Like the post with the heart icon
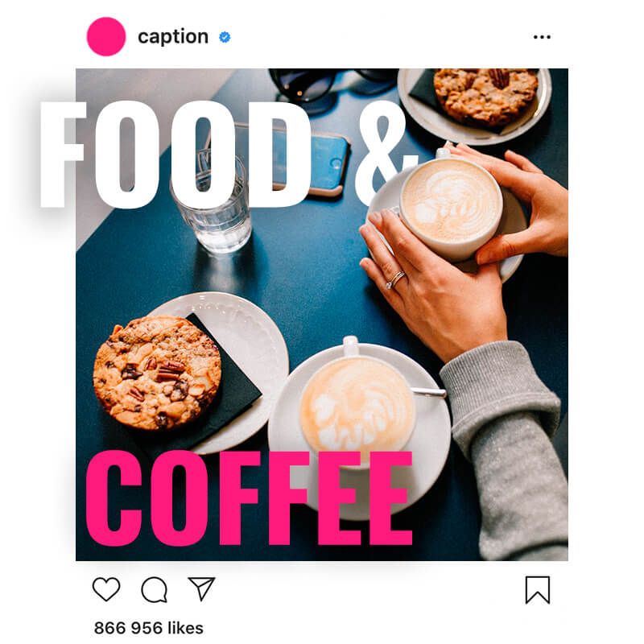This screenshot has width=644, height=644. pyautogui.click(x=106, y=589)
